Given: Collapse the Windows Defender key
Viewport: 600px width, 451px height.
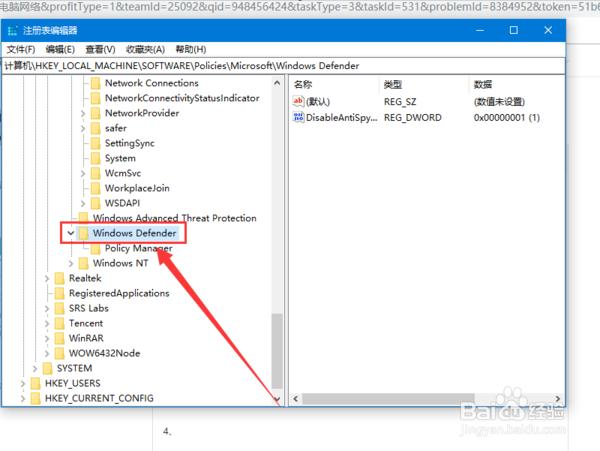Looking at the screenshot, I should (x=71, y=233).
